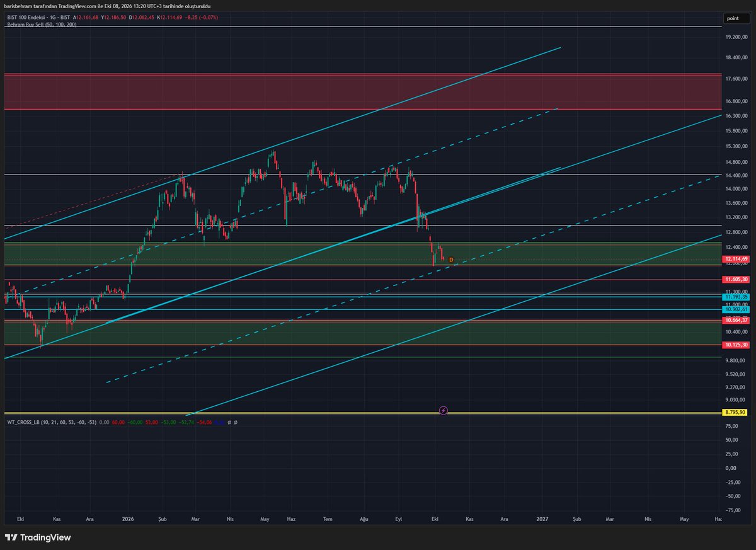
Task: Click the 'Haz' month label after May 2026
Action: (x=291, y=518)
